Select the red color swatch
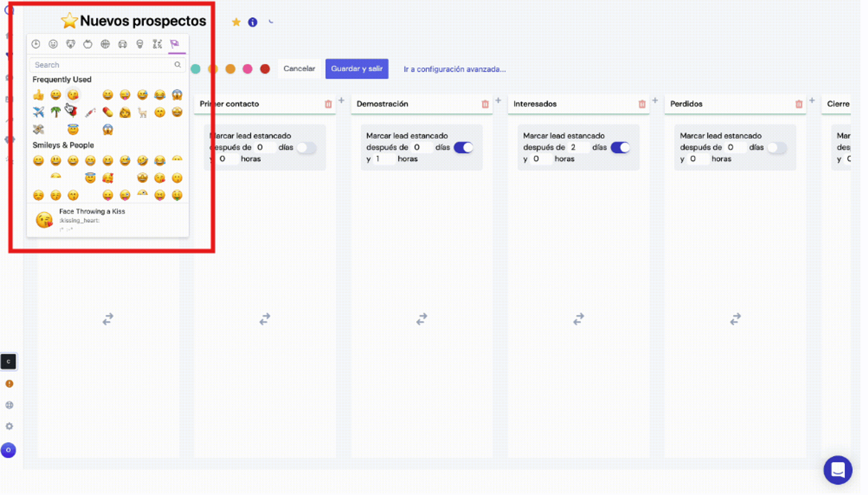 [265, 69]
